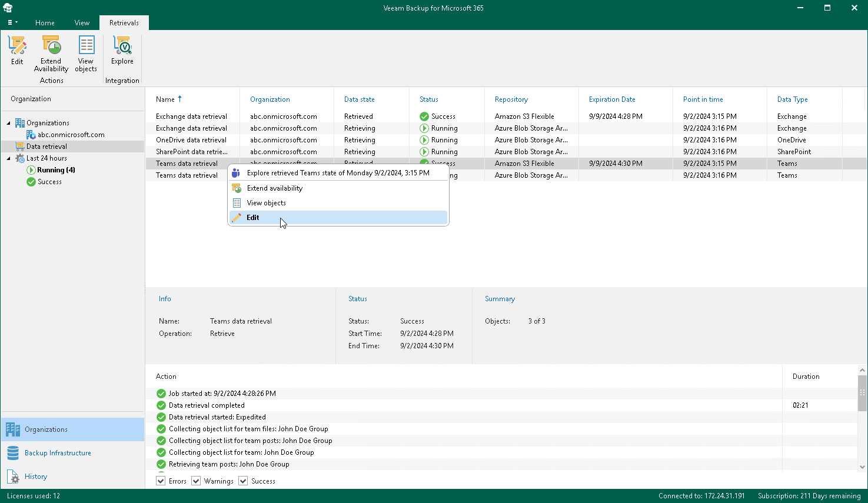
Task: Click Success status icon of first Exchange row
Action: (424, 116)
